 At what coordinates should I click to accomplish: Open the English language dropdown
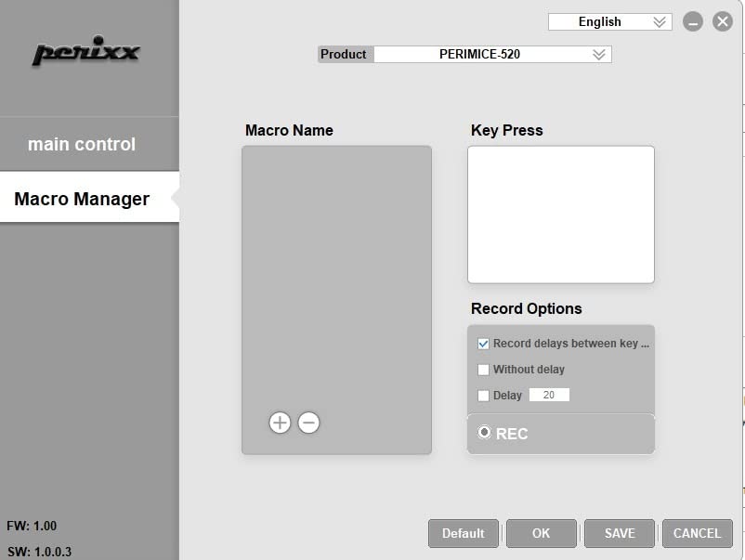[610, 22]
